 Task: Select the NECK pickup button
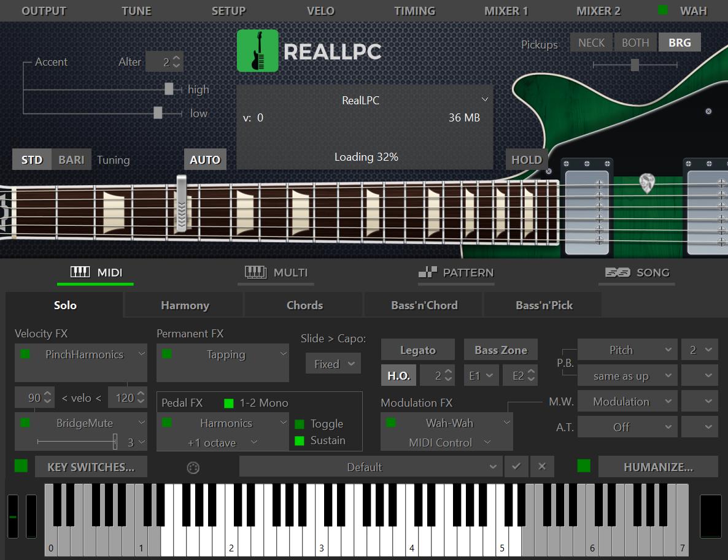click(591, 42)
